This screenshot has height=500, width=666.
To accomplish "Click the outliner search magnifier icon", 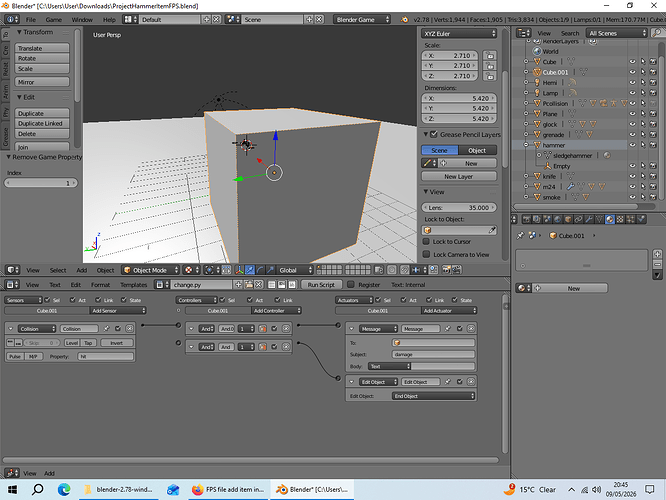I will pyautogui.click(x=657, y=33).
